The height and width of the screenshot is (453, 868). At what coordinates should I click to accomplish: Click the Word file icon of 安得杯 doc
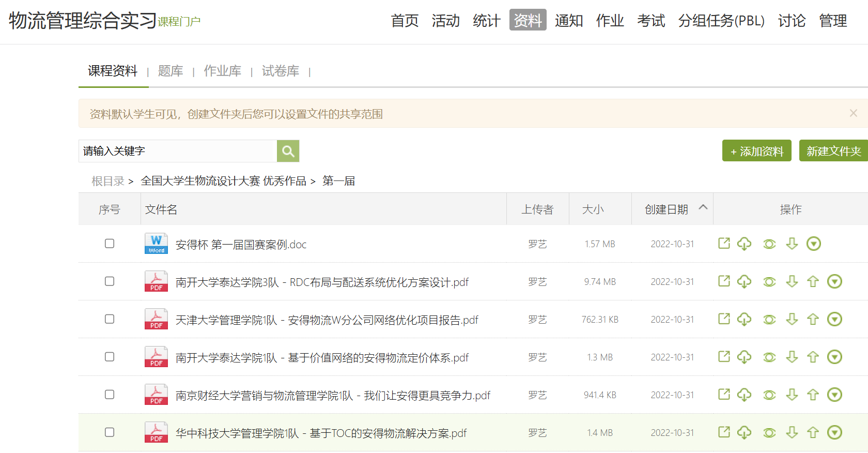pos(156,244)
